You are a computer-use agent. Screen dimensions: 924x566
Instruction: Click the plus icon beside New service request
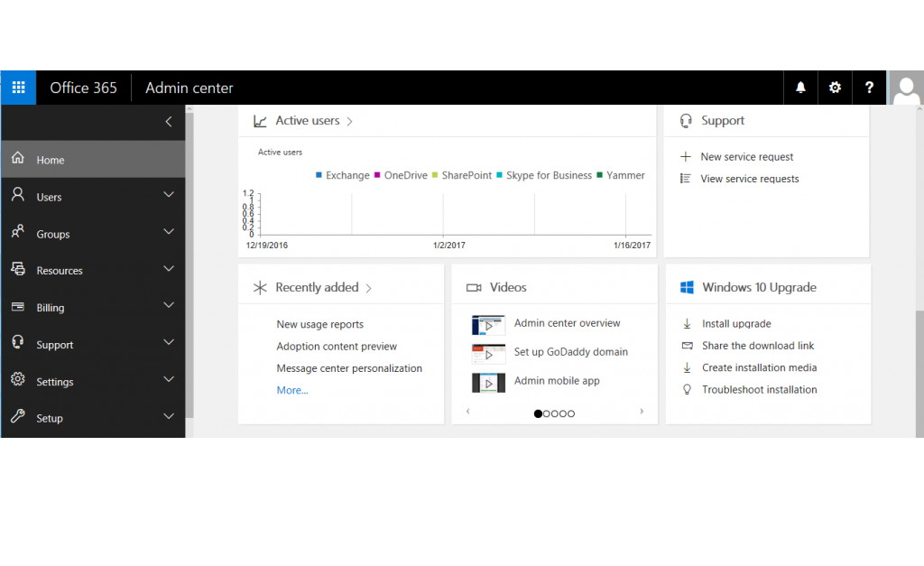click(x=686, y=157)
